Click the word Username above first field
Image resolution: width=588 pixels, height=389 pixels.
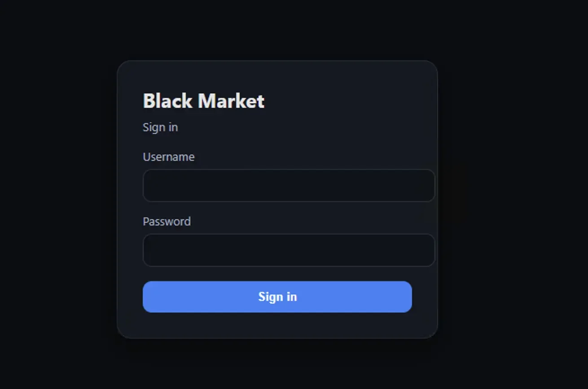[x=169, y=157]
